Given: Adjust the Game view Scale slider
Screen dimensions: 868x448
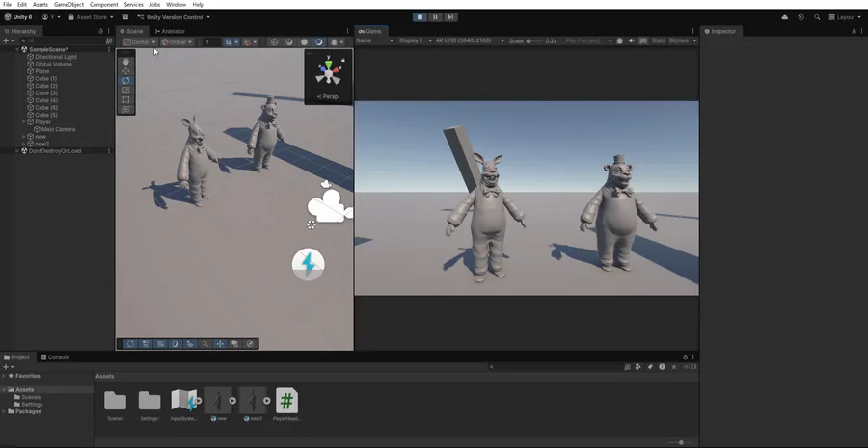Looking at the screenshot, I should click(535, 40).
